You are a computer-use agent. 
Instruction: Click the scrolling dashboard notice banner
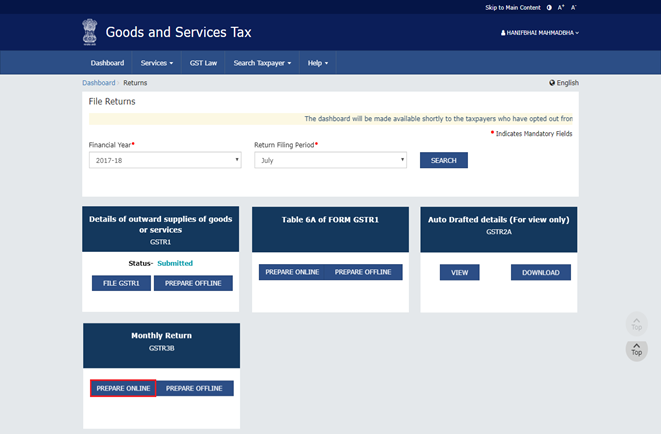point(330,118)
